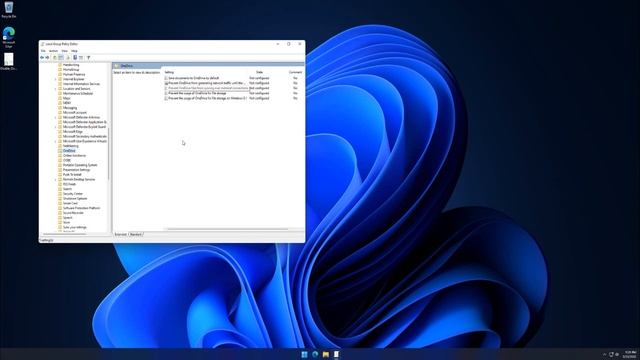Open the blue Help toolbar icon

pos(75,58)
